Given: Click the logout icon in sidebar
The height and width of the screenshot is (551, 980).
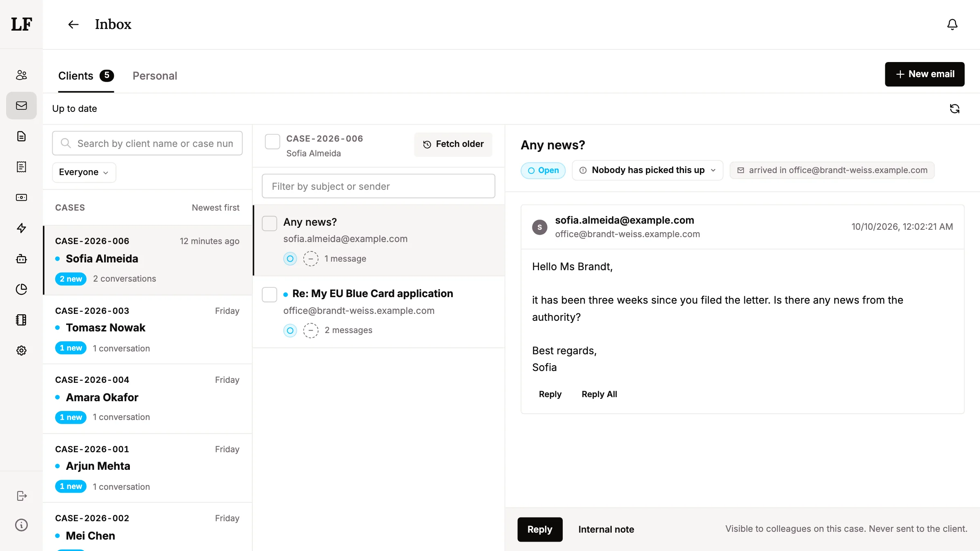Looking at the screenshot, I should point(21,496).
